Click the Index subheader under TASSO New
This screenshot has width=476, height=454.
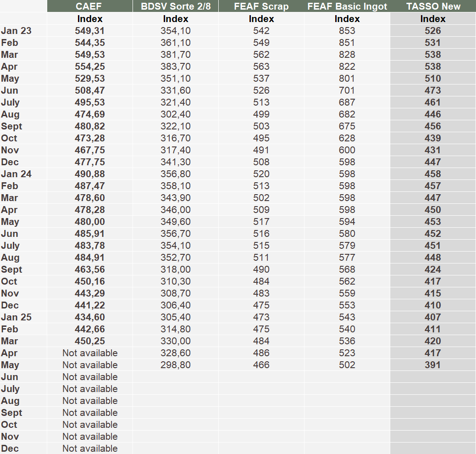[433, 19]
